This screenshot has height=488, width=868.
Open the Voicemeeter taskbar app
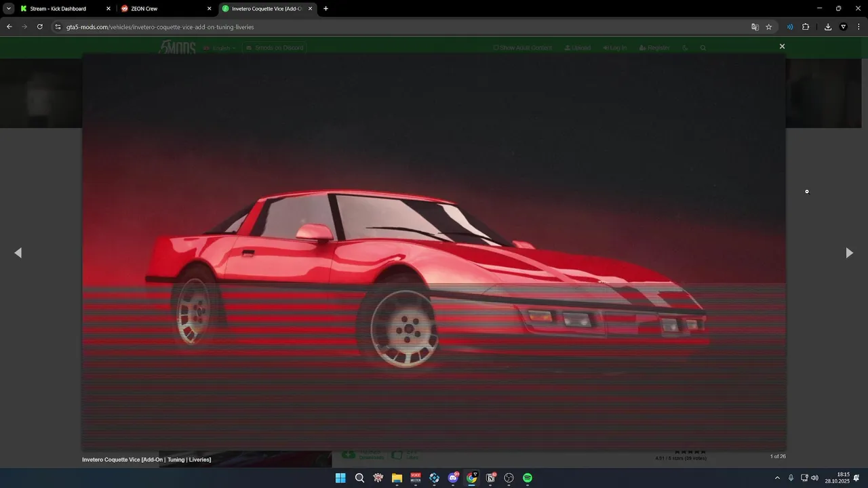tap(416, 478)
